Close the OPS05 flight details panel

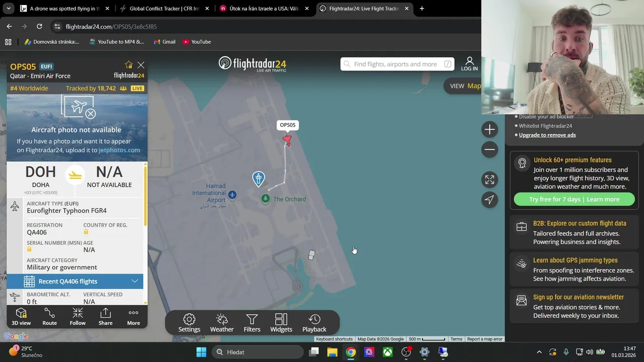click(141, 65)
